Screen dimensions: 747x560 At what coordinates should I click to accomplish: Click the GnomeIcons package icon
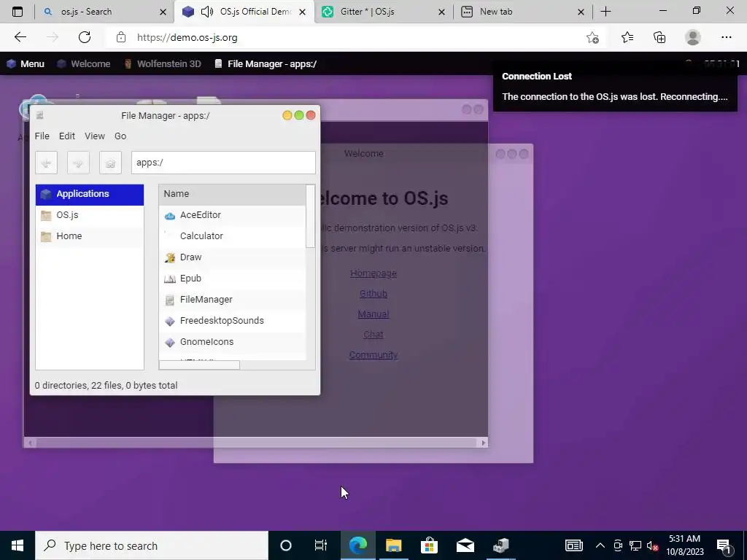(169, 343)
